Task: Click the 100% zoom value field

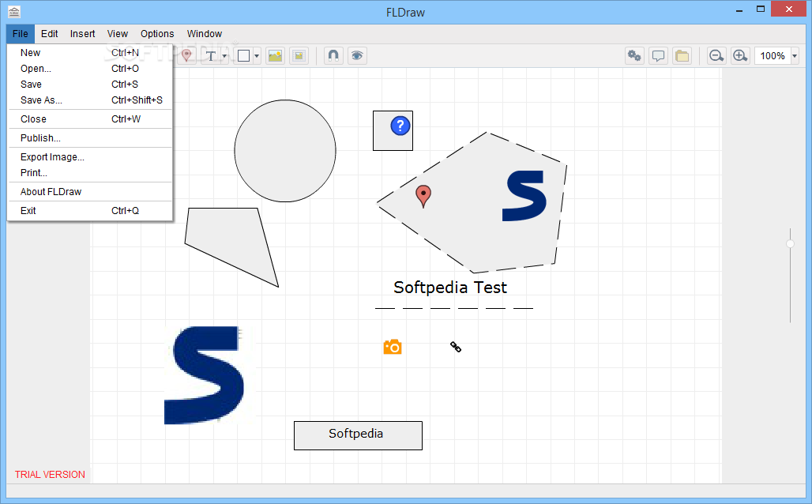Action: point(773,56)
